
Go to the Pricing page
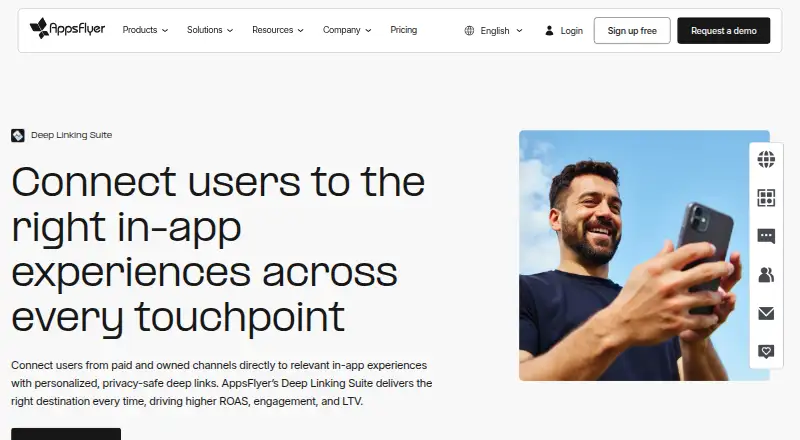click(x=404, y=30)
